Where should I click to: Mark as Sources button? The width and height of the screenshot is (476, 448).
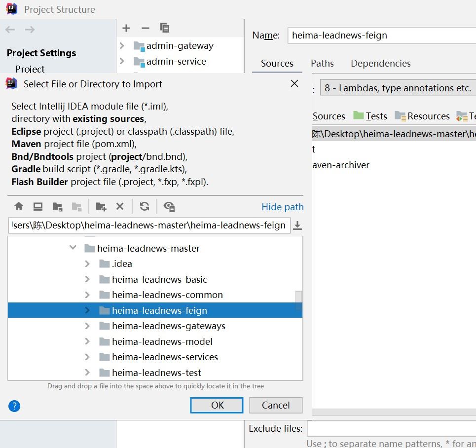click(329, 116)
